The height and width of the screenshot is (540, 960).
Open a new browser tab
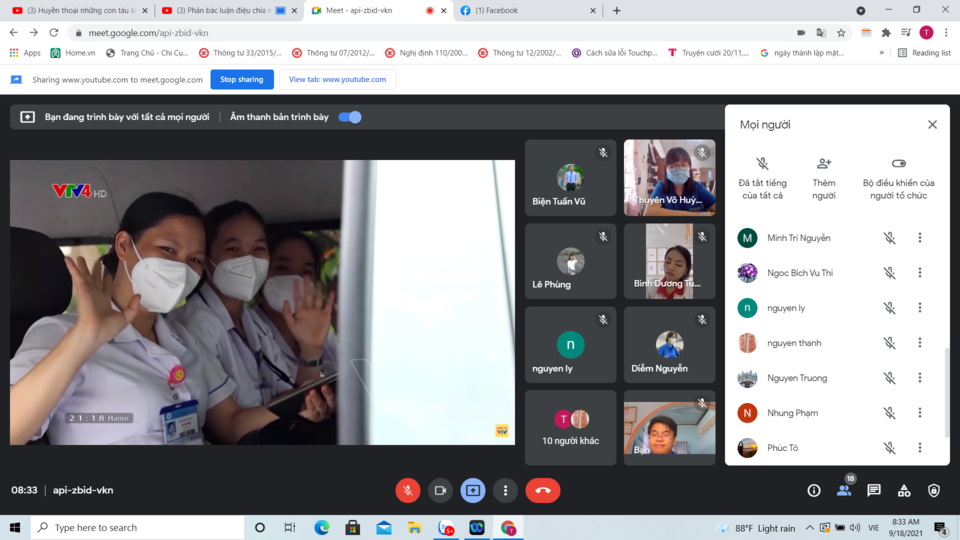click(617, 10)
